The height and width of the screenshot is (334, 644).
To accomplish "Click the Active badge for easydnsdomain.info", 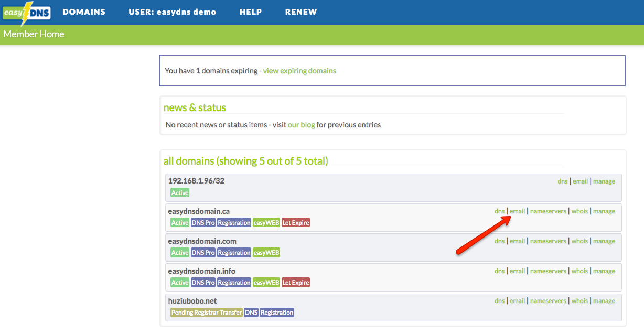I will [x=180, y=283].
